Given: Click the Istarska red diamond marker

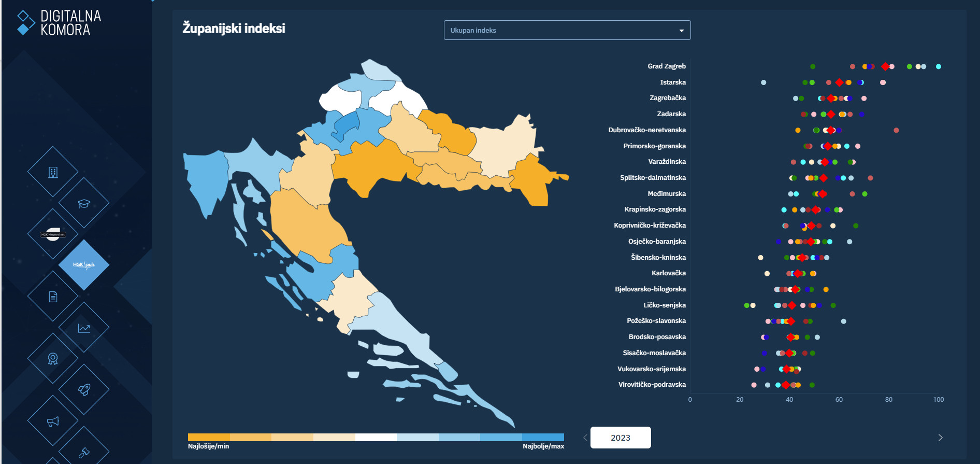Looking at the screenshot, I should point(839,82).
